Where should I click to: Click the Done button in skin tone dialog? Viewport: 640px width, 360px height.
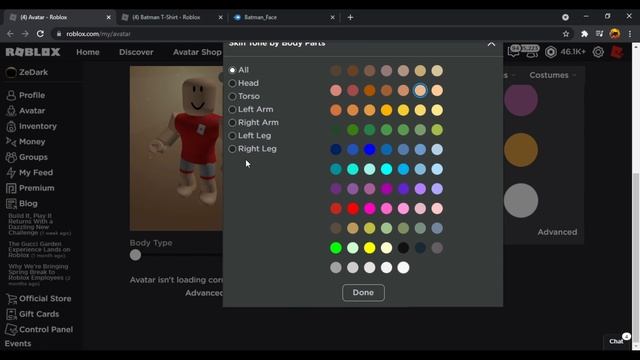363,293
